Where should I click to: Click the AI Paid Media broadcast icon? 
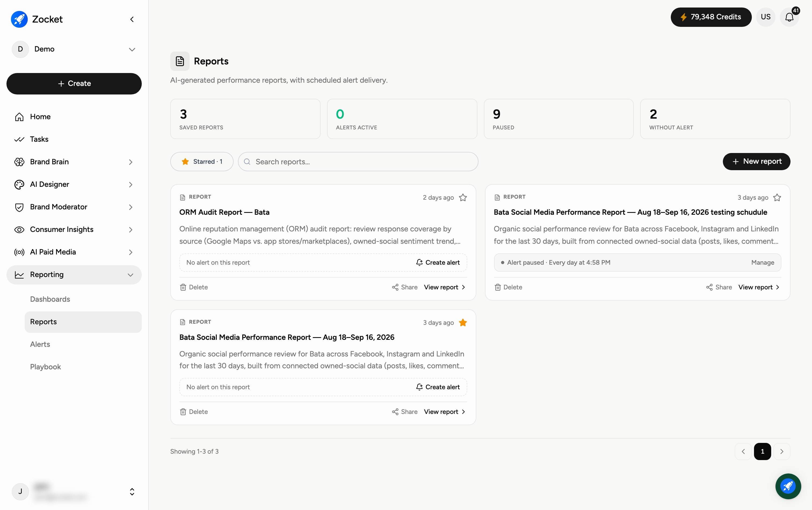19,252
